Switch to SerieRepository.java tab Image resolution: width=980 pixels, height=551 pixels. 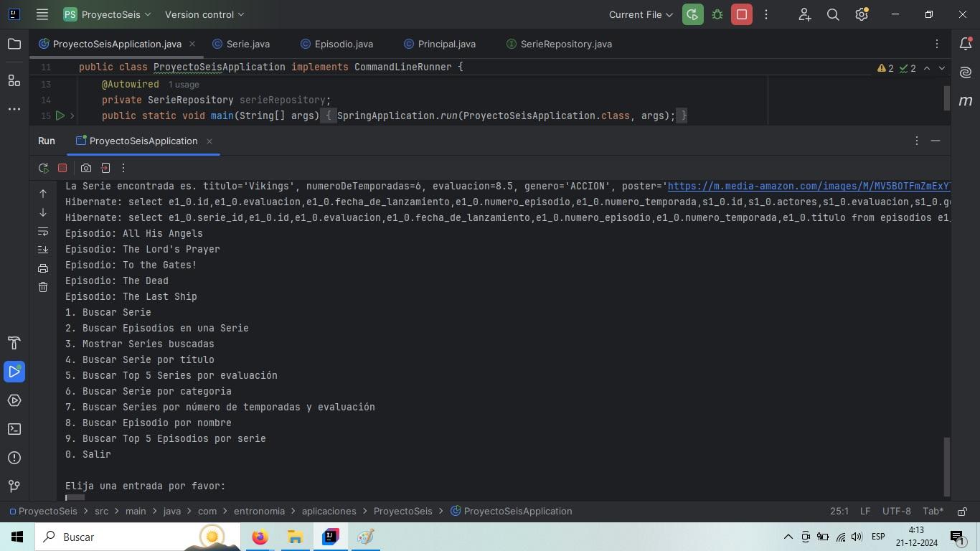click(x=560, y=44)
